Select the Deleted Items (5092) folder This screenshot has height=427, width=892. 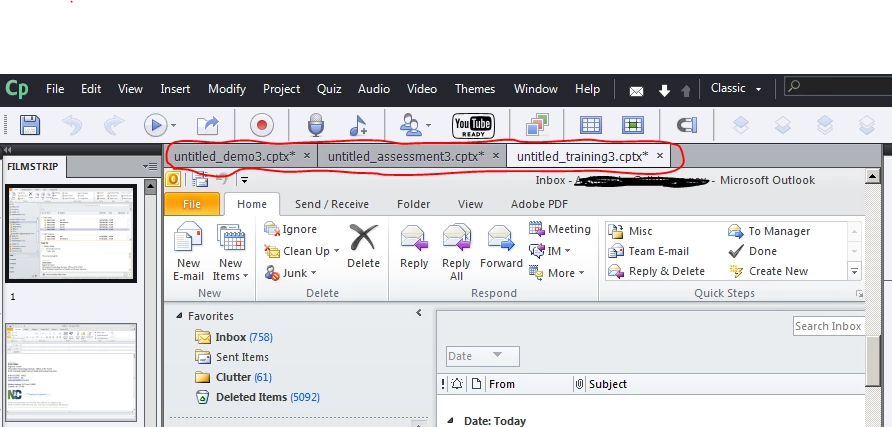[x=257, y=397]
